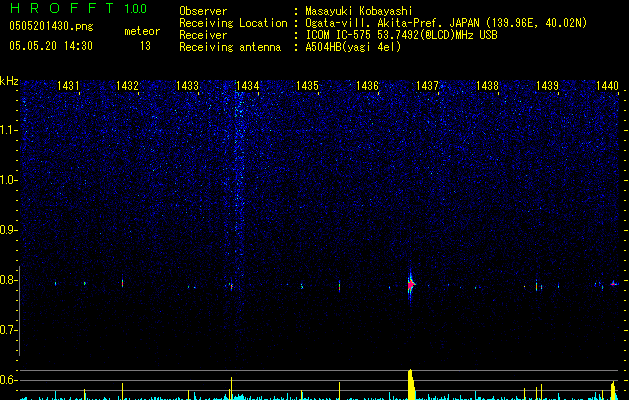Click the meteor echo near 1440
This screenshot has height=400, width=629.
(613, 283)
